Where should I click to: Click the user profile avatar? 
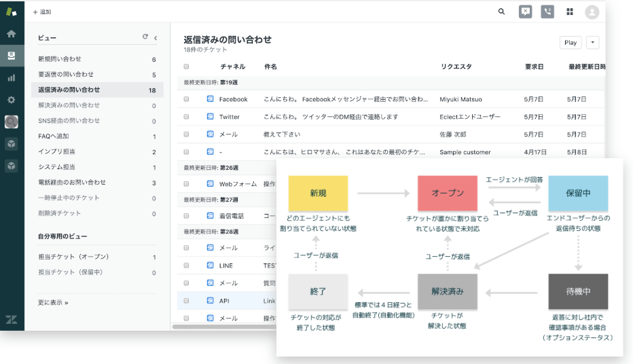[592, 12]
